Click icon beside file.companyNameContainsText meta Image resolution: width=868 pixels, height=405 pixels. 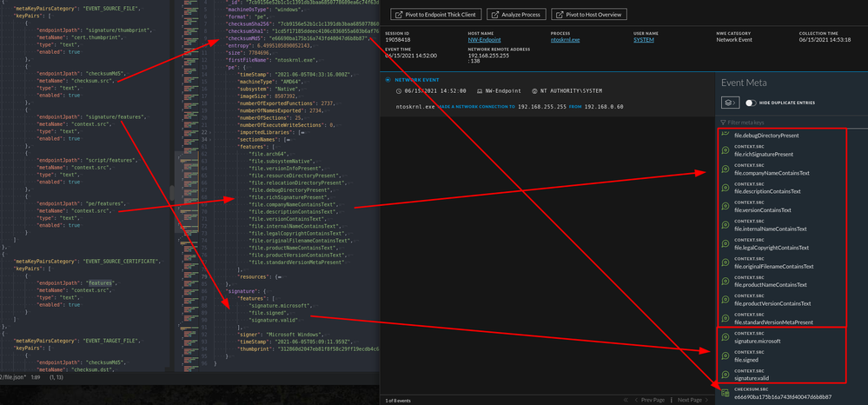click(726, 169)
